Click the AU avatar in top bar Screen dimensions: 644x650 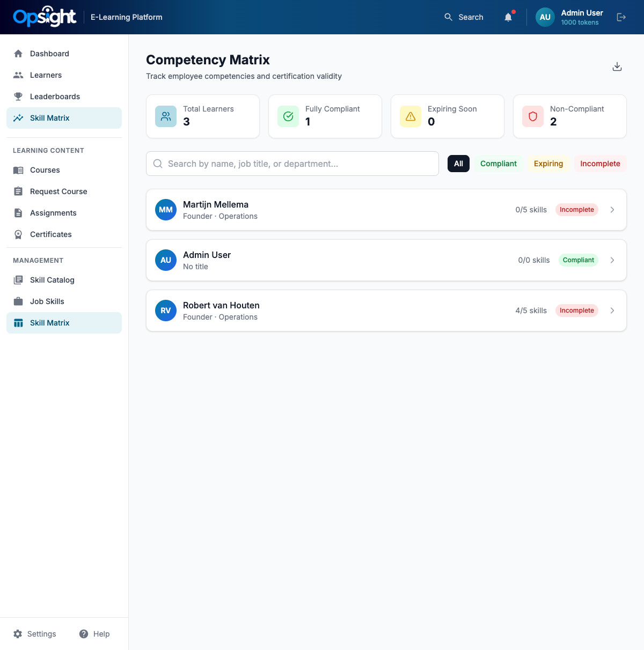coord(545,17)
